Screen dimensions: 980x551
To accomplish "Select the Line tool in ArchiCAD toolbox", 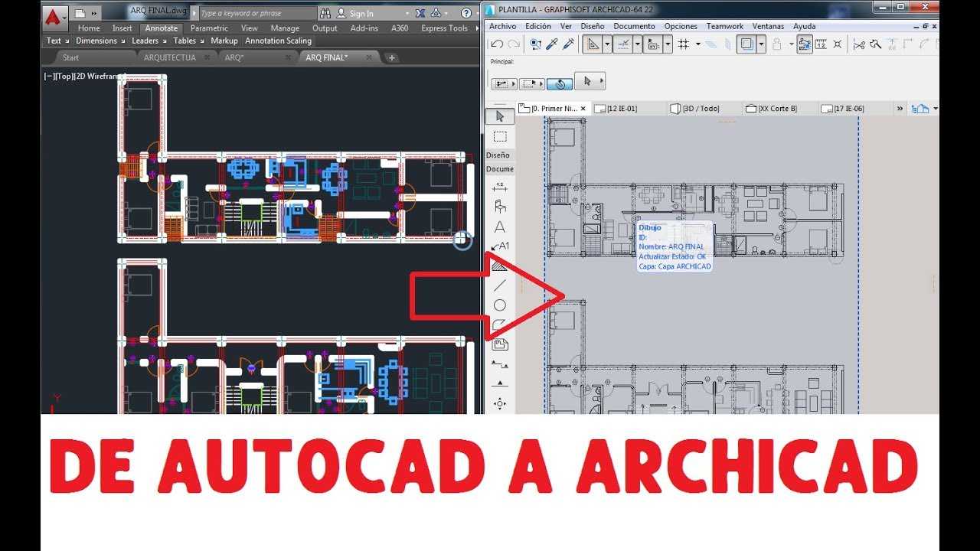I will pos(500,285).
